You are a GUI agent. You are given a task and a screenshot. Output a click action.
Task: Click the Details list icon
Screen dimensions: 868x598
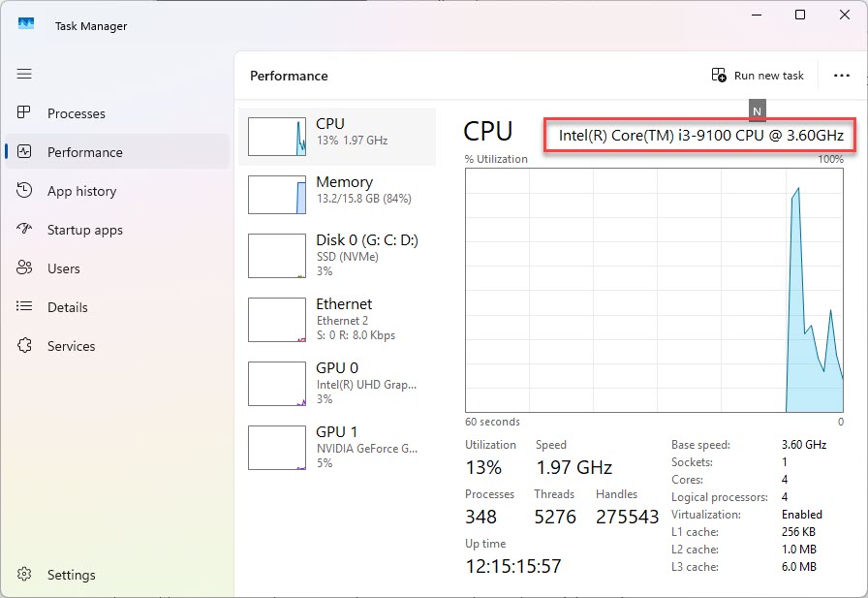tap(25, 307)
